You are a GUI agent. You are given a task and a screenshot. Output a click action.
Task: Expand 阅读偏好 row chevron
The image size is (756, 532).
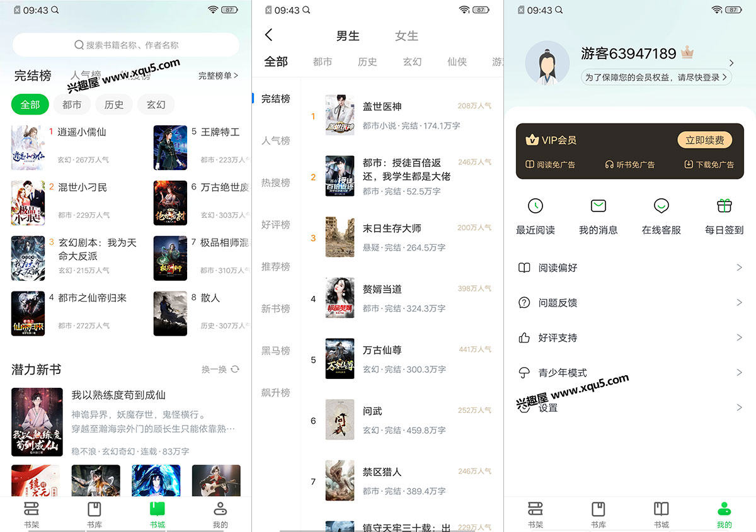(x=740, y=268)
